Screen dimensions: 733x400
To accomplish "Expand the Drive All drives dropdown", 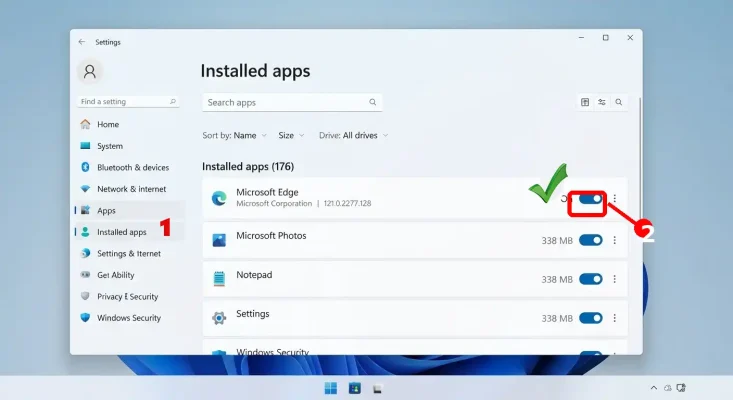I will point(353,136).
